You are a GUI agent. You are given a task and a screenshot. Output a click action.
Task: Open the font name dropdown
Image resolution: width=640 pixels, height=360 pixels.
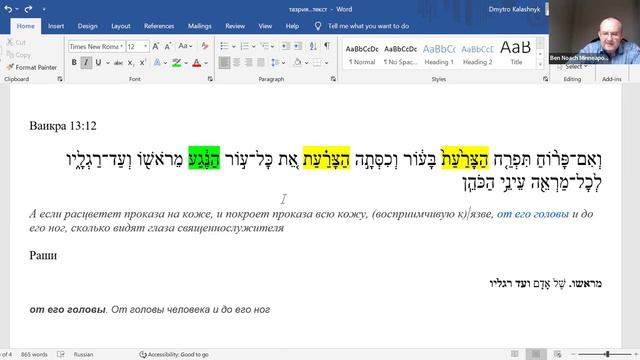[x=122, y=46]
